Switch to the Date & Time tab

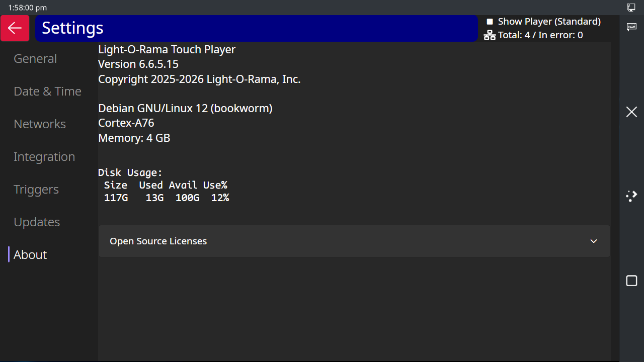pyautogui.click(x=47, y=92)
